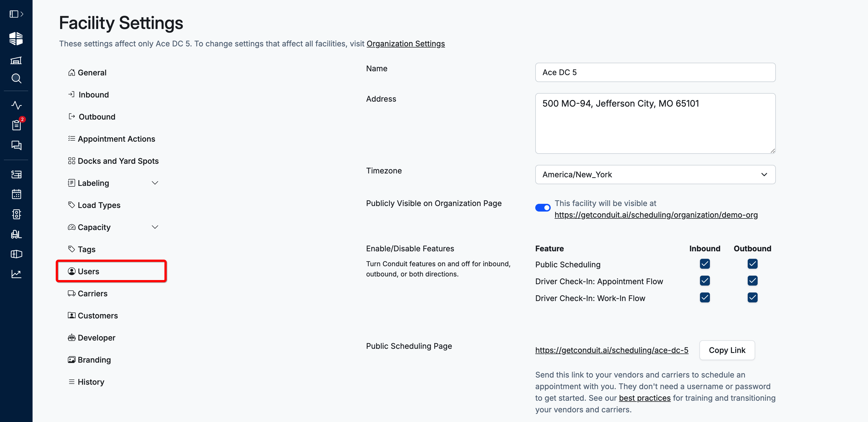Expand the Capacity settings section chevron
The image size is (868, 422).
pyautogui.click(x=155, y=227)
